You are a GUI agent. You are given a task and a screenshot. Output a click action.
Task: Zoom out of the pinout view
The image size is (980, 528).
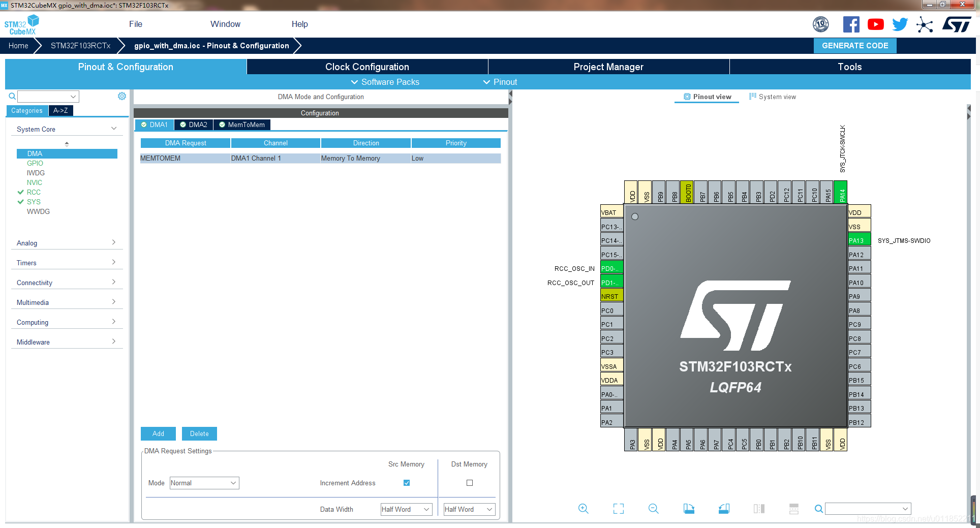coord(653,509)
